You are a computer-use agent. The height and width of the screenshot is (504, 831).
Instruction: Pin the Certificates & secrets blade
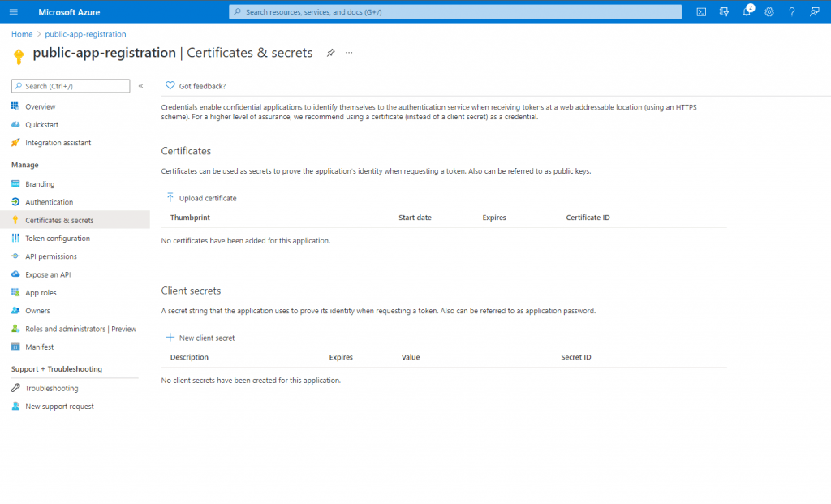click(330, 53)
